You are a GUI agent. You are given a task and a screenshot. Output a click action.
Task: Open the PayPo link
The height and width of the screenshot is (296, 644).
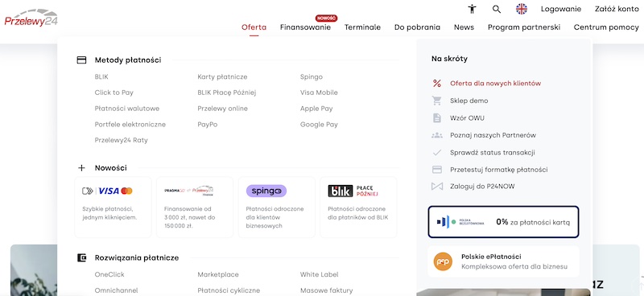[208, 125]
